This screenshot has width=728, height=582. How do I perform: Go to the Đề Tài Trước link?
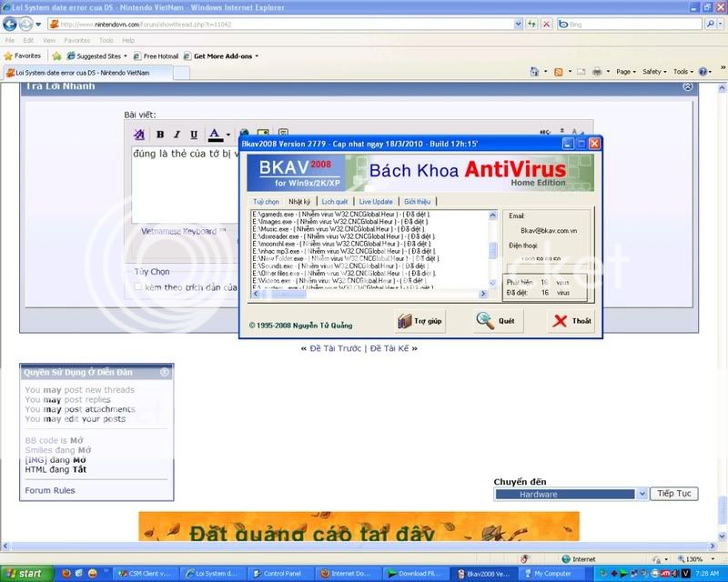point(335,348)
